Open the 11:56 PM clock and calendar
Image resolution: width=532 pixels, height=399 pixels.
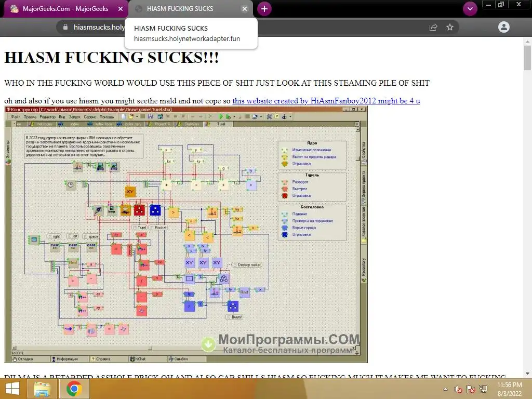point(509,389)
